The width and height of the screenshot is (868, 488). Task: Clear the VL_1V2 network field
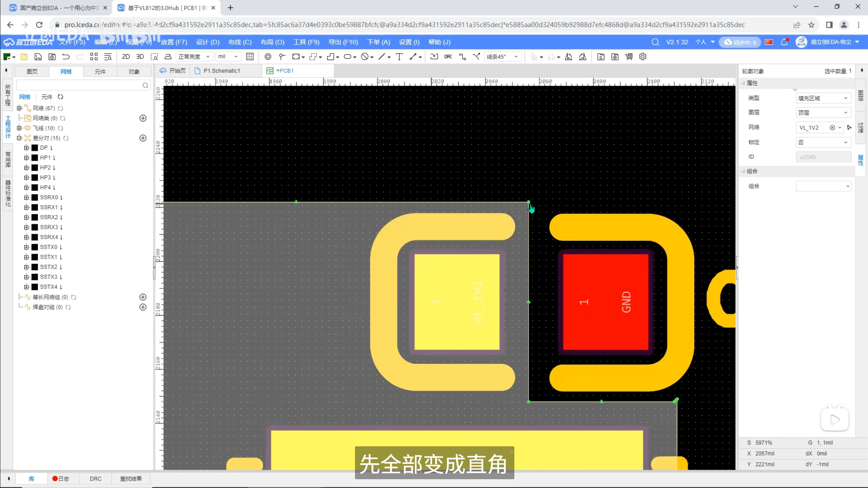(832, 128)
